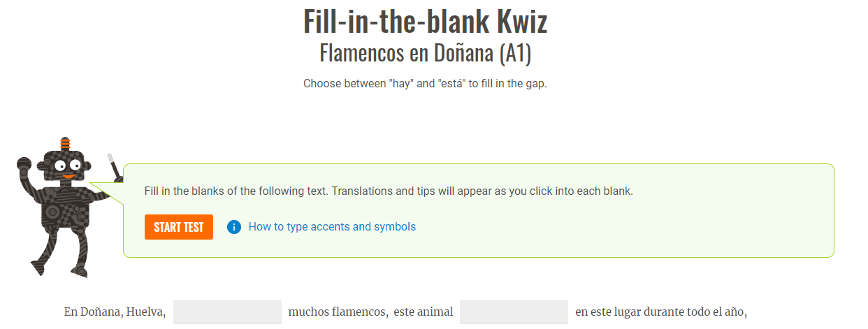Click the "Fill in the blanks" tip text
This screenshot has height=329, width=868.
389,191
